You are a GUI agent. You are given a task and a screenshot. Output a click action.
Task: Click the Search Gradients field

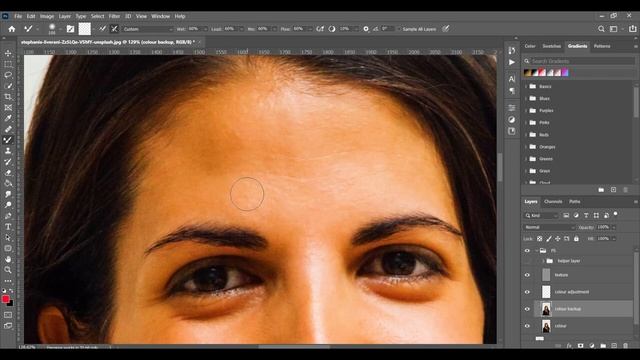582,61
